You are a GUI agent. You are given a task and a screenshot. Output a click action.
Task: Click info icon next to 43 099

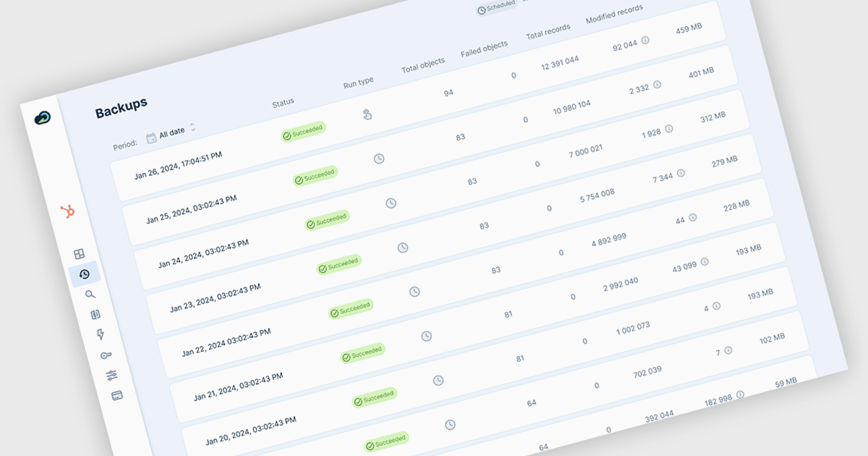click(x=705, y=261)
